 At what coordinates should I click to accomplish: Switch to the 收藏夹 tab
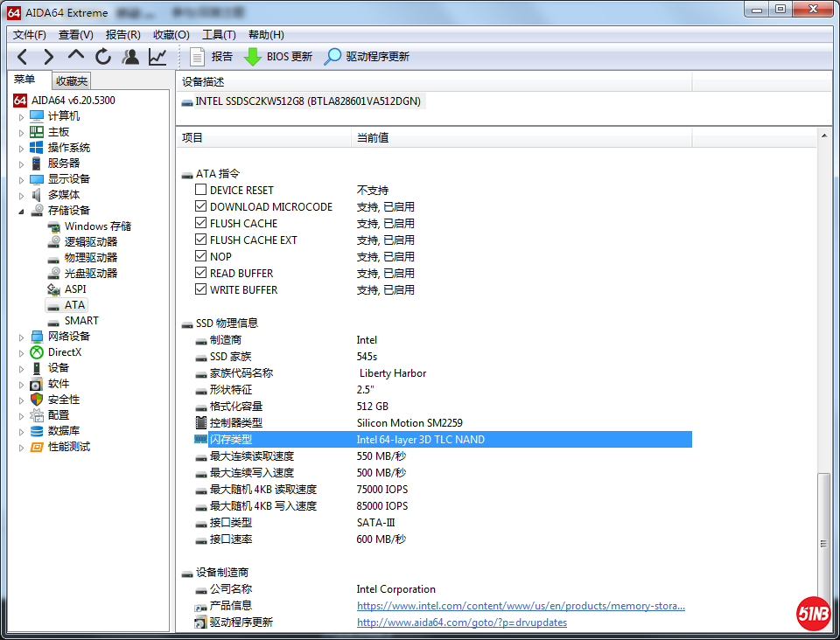71,80
